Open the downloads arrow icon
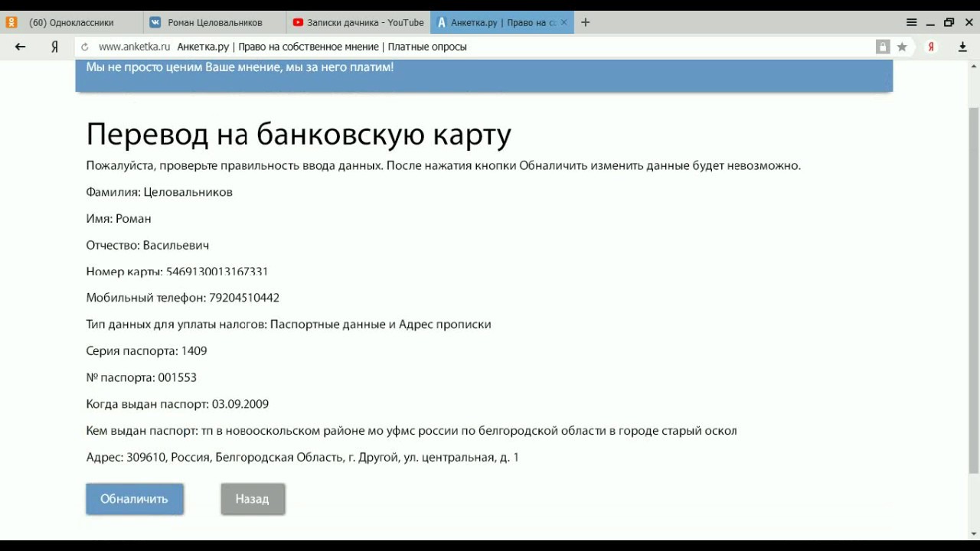This screenshot has height=551, width=980. tap(963, 47)
